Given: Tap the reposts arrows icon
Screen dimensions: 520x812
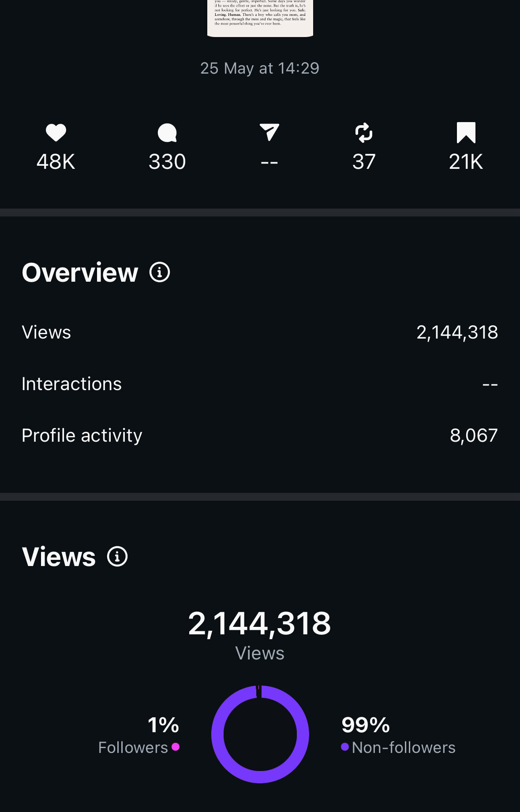Looking at the screenshot, I should pyautogui.click(x=364, y=133).
